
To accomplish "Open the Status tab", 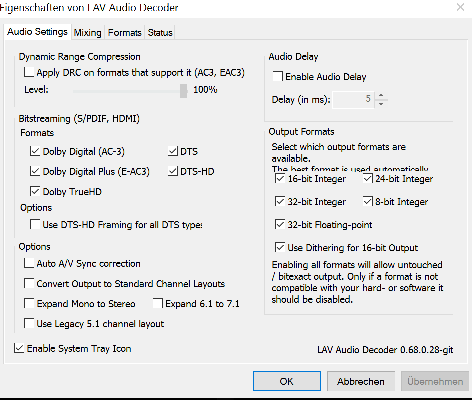I will (x=160, y=33).
